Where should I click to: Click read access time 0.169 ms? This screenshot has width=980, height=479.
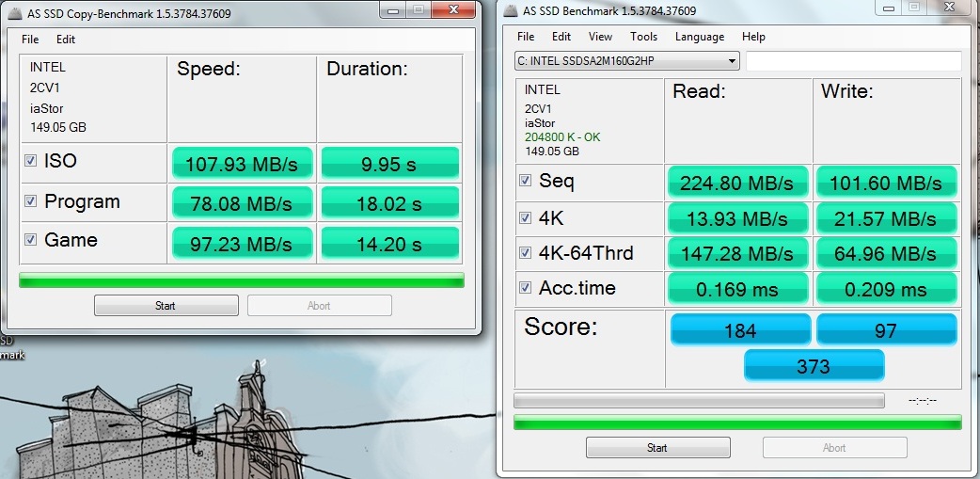point(738,288)
